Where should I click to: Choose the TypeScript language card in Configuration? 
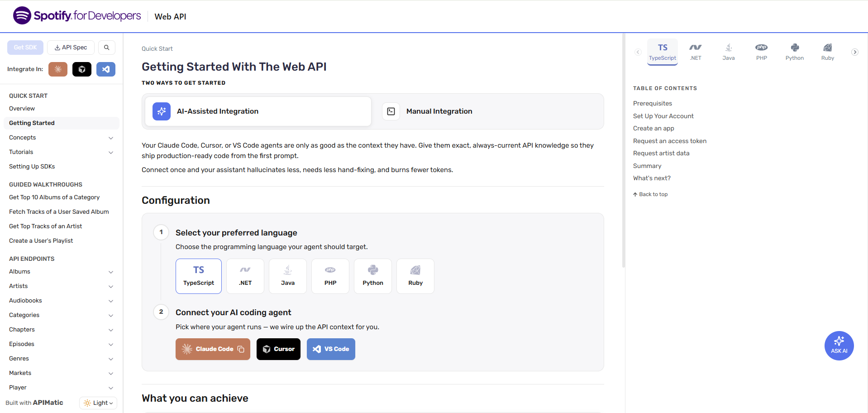coord(199,276)
